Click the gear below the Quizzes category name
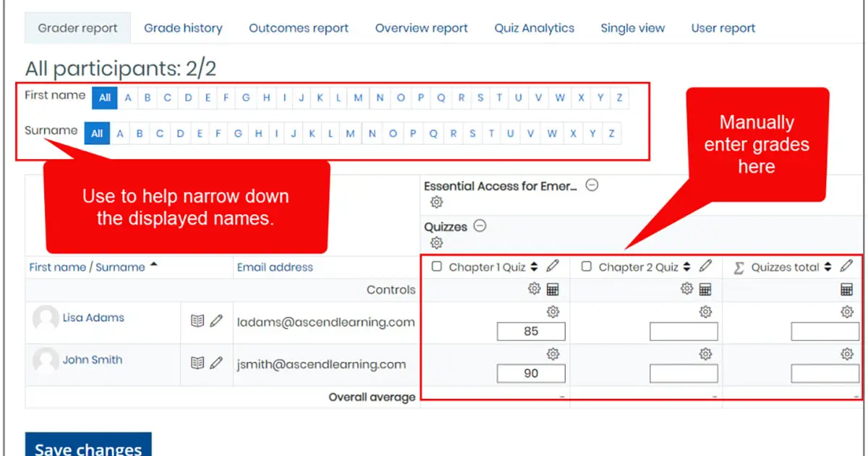Viewport: 868px width, 456px height. [x=435, y=242]
